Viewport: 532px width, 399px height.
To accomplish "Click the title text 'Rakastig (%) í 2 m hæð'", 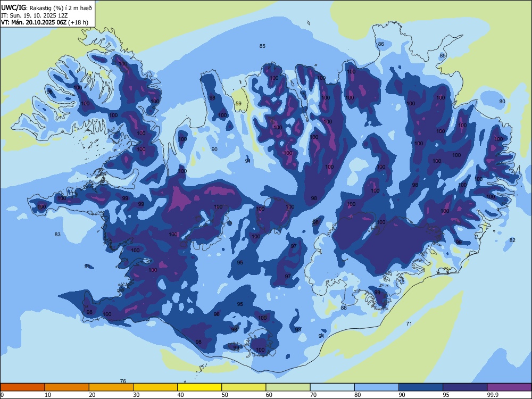I will tap(61, 8).
